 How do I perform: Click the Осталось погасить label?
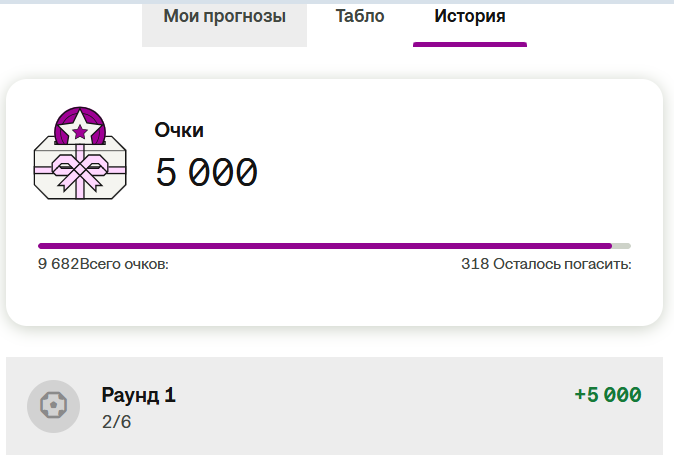561,265
